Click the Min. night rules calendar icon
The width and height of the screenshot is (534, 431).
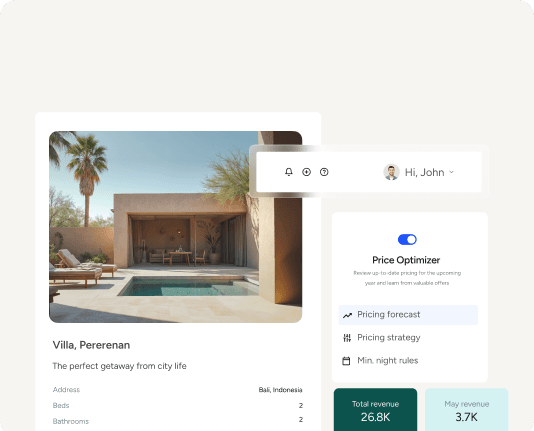(346, 361)
